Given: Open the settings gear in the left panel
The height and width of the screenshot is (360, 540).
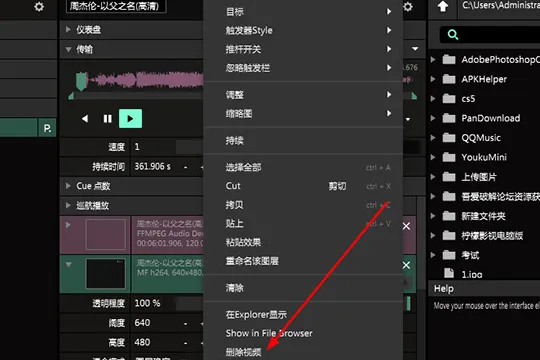Looking at the screenshot, I should pos(39,7).
